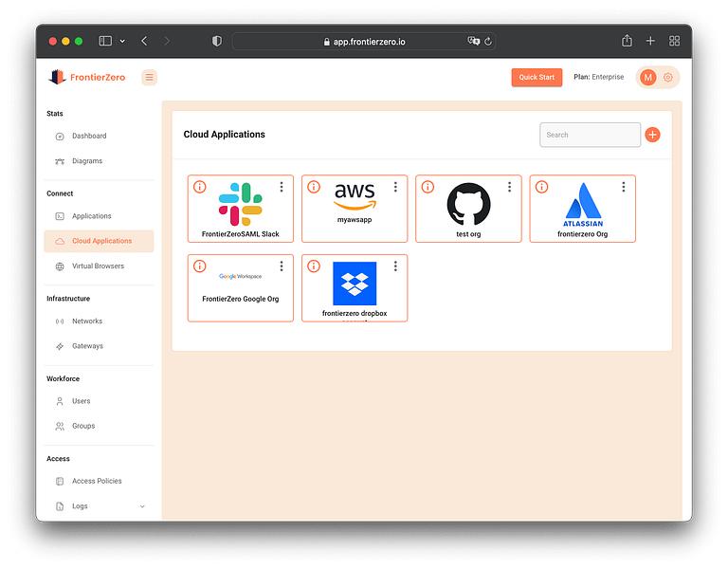Open Applications in sidebar

click(x=91, y=216)
